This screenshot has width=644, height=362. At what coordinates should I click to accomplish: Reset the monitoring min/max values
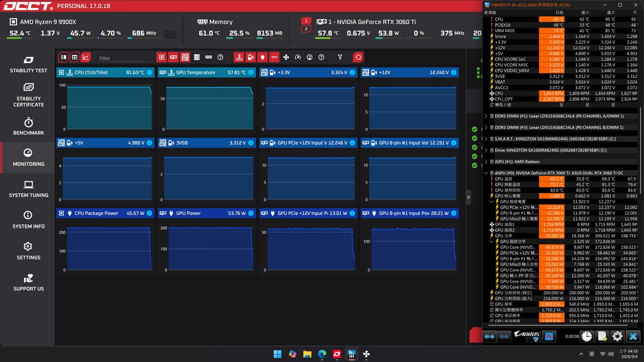pos(358,57)
